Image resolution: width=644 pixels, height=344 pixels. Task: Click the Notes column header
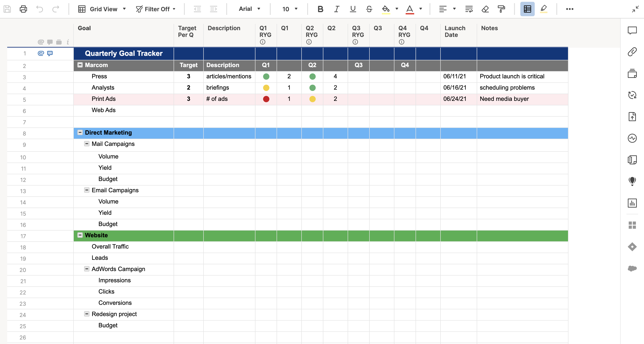[x=489, y=28]
